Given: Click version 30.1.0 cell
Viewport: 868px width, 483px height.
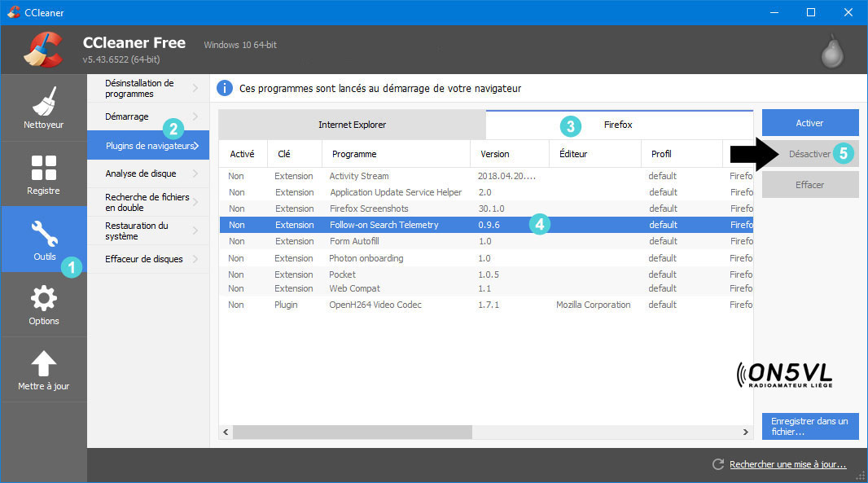Looking at the screenshot, I should [492, 209].
